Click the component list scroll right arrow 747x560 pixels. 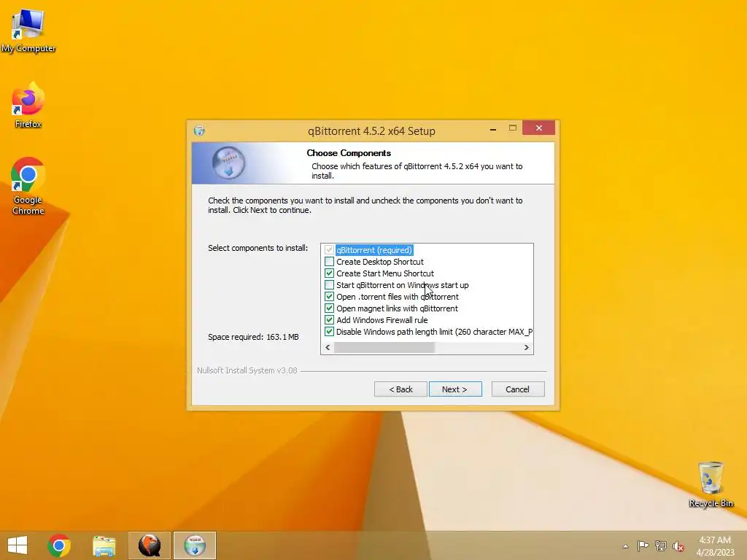(527, 348)
